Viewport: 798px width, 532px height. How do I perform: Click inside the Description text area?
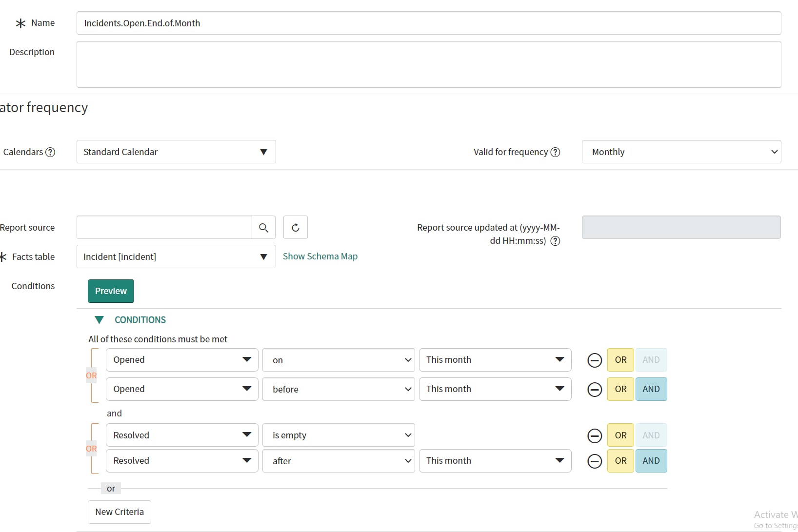tap(428, 64)
